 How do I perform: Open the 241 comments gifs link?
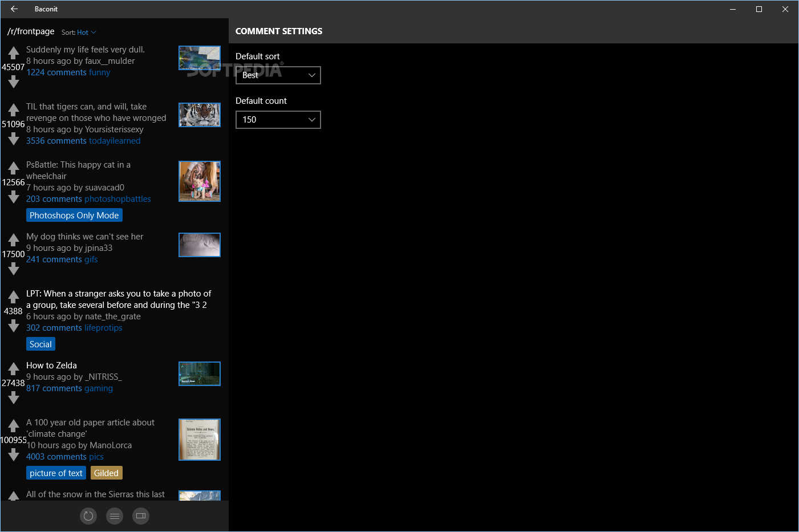[x=62, y=259]
